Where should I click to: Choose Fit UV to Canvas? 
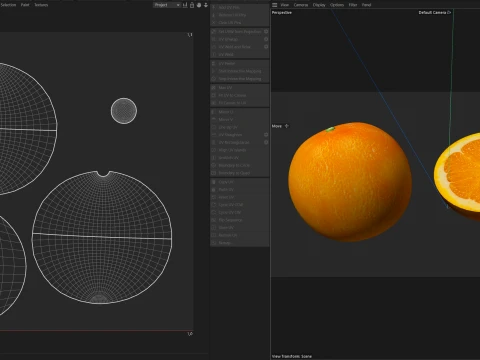tap(239, 95)
